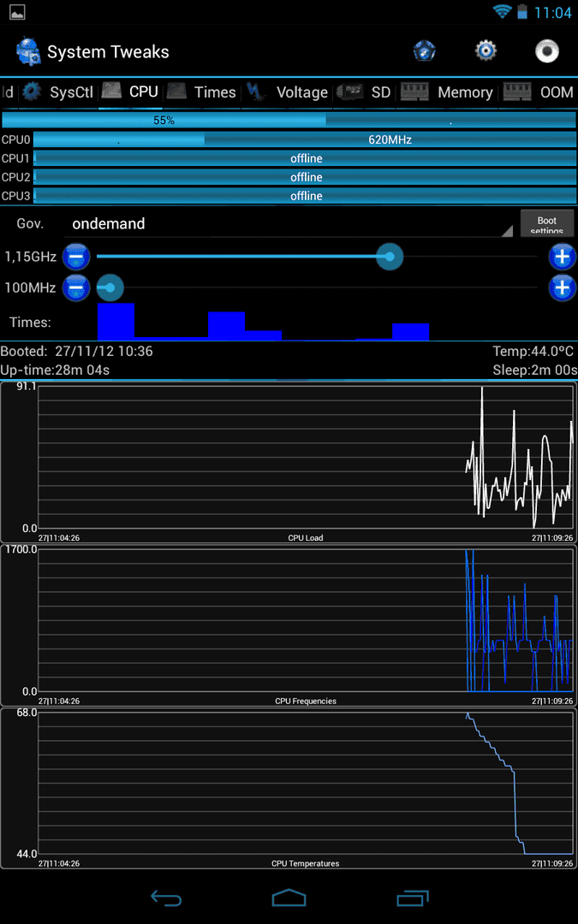Decrease the 100MHz min frequency with minus
Screen dimensions: 578x924
click(x=76, y=287)
